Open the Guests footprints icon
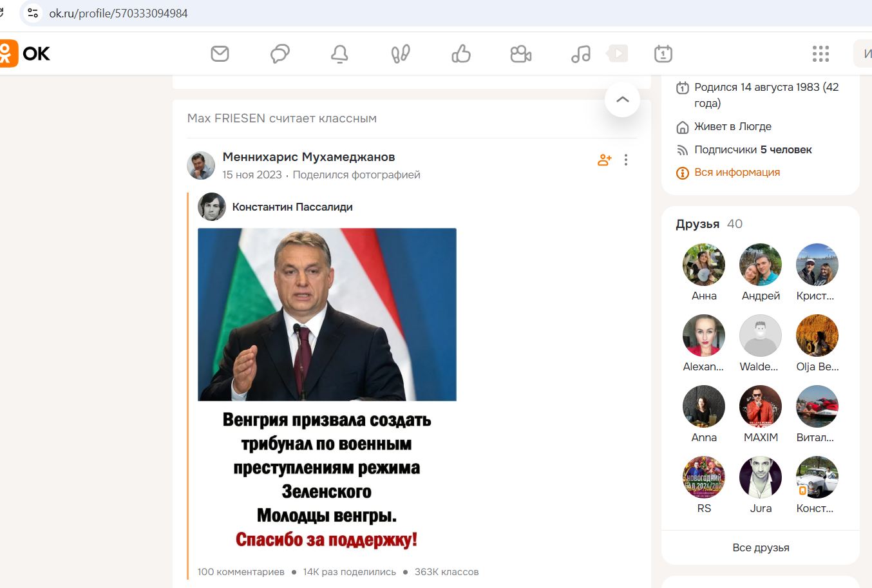872x588 pixels. (x=401, y=53)
